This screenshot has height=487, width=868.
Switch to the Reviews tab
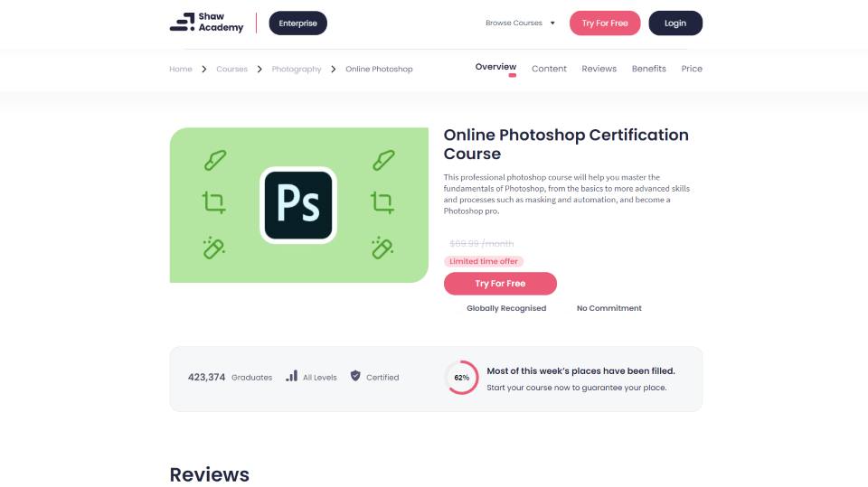[x=599, y=69]
